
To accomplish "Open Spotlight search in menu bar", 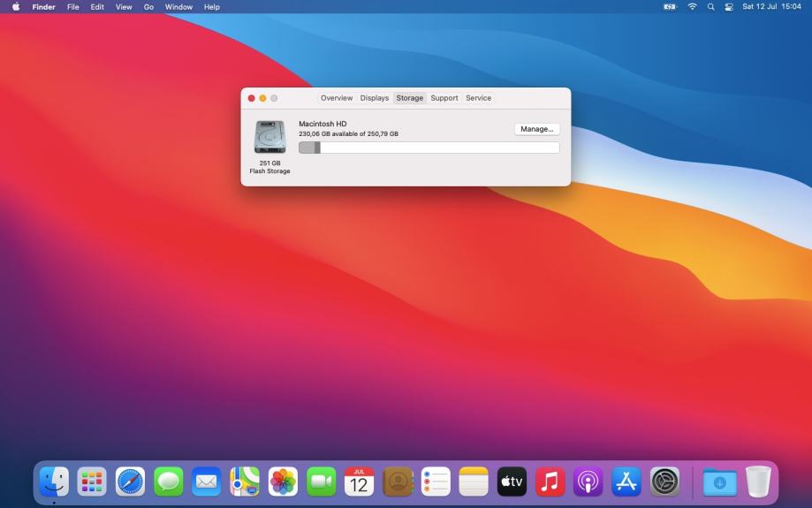I will 710,7.
